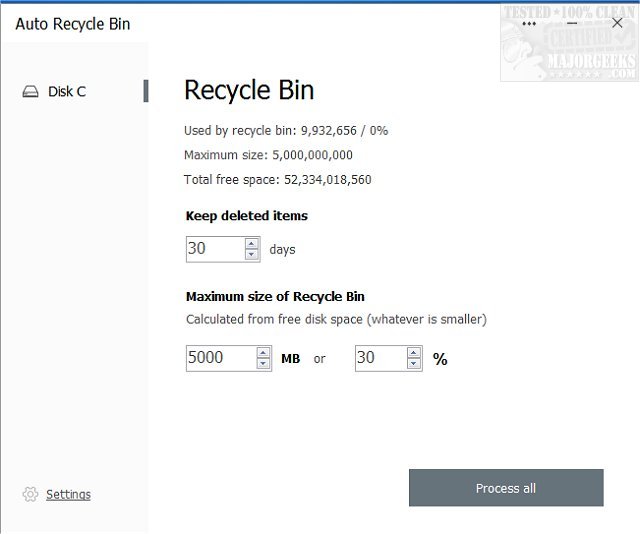Decrease the percent of free space value

point(414,364)
